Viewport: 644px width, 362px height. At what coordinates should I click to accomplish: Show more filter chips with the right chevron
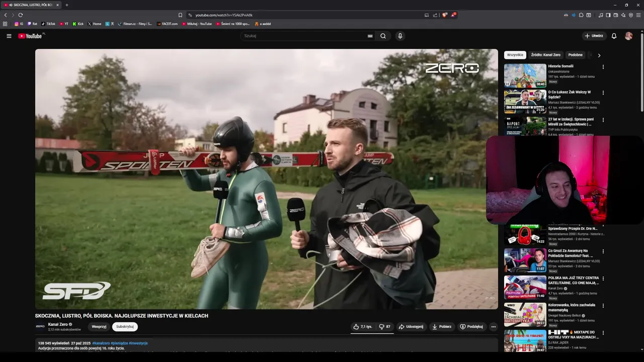click(x=599, y=55)
